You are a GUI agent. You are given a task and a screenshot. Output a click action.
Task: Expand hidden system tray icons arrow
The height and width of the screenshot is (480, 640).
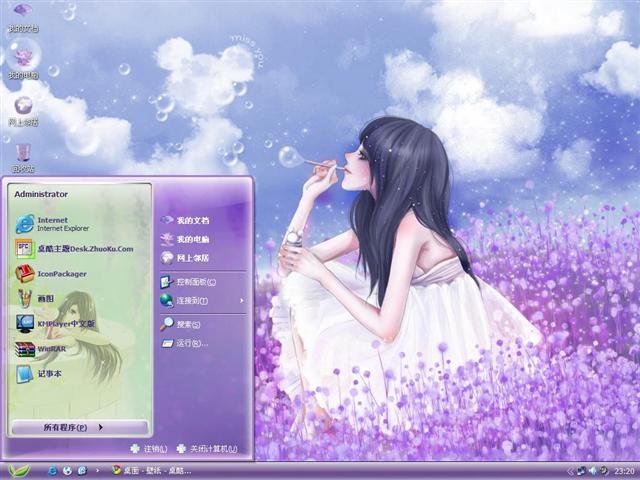[571, 471]
